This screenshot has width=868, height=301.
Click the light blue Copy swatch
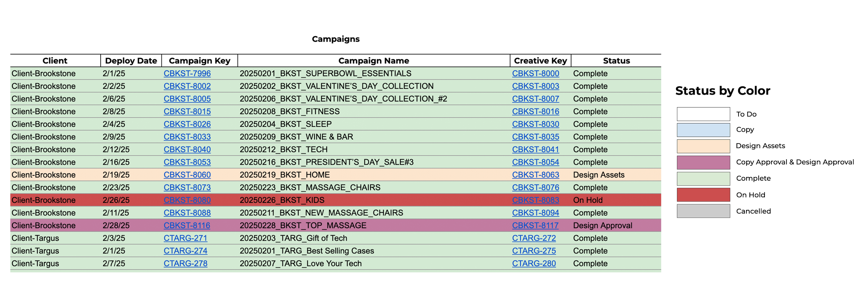[x=703, y=130]
